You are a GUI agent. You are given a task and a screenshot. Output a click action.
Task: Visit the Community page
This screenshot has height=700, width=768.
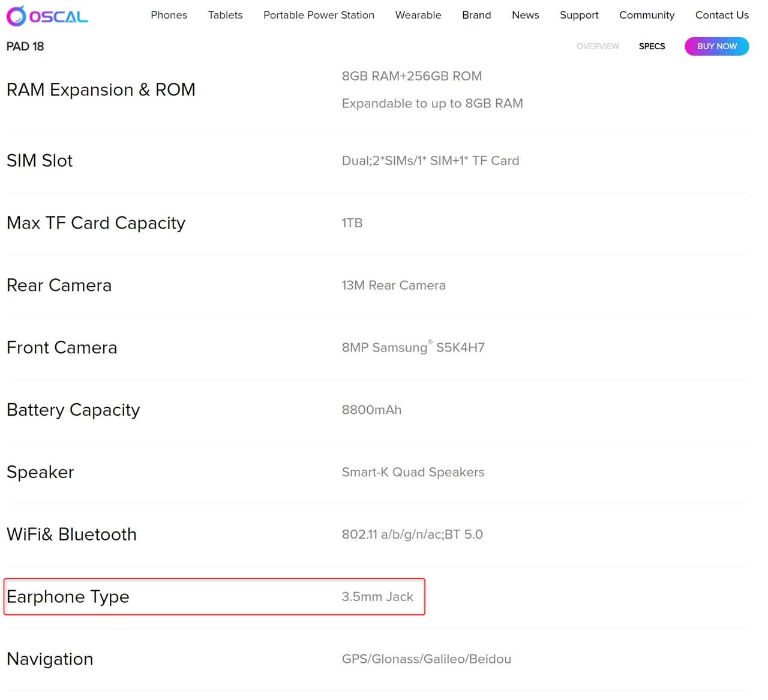coord(646,15)
